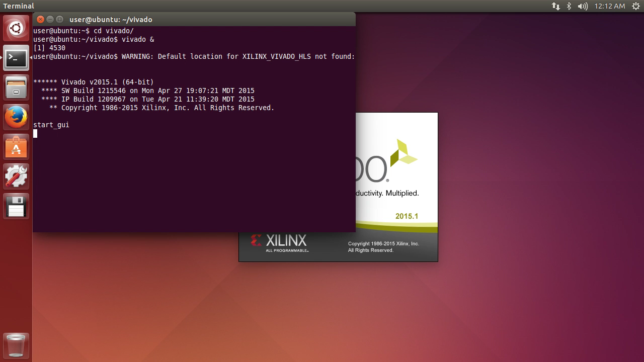Screen dimensions: 644x362
Task: Click the blinking cursor after start_gui
Action: [x=35, y=133]
